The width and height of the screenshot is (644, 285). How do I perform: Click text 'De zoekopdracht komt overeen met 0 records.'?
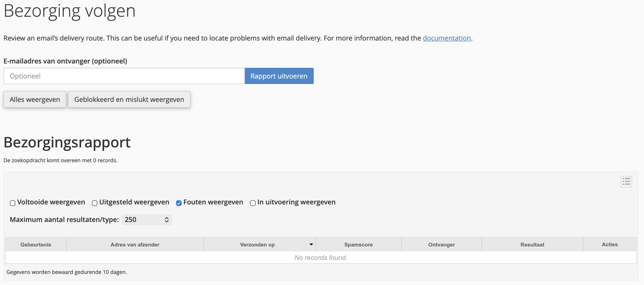60,160
